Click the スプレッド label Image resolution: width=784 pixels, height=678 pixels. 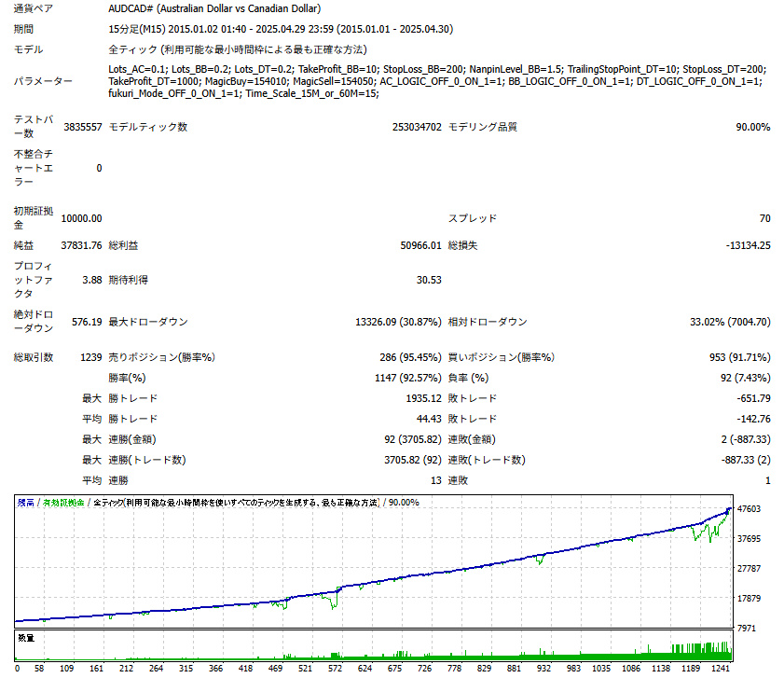click(x=473, y=218)
